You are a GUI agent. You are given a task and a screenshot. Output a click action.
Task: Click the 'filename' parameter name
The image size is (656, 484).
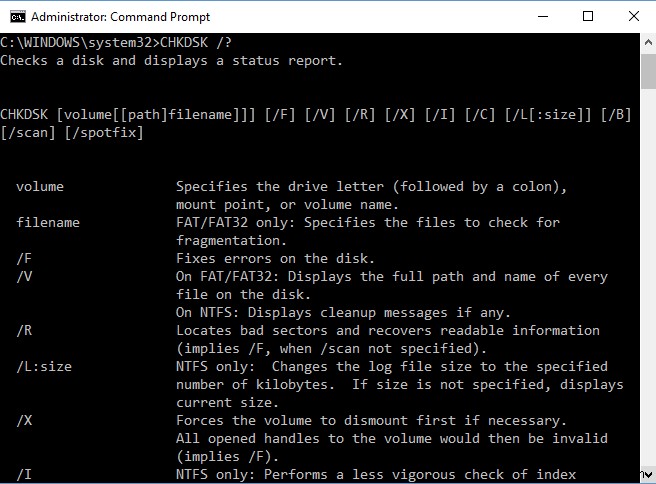tap(48, 222)
